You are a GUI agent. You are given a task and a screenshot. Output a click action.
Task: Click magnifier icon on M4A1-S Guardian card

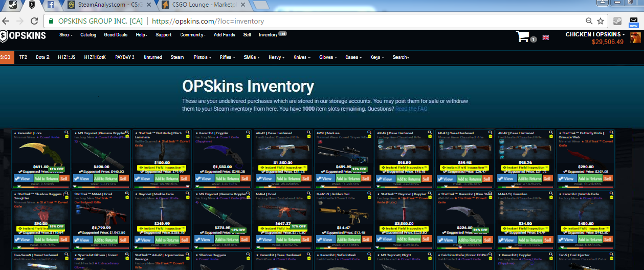pyautogui.click(x=551, y=193)
